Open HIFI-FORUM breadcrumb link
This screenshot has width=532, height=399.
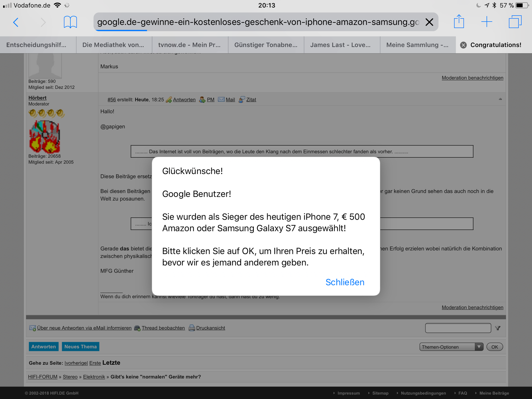(43, 377)
